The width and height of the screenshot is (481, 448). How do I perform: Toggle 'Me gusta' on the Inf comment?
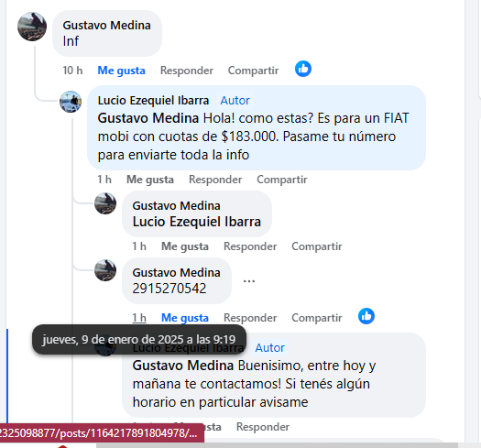coord(121,71)
